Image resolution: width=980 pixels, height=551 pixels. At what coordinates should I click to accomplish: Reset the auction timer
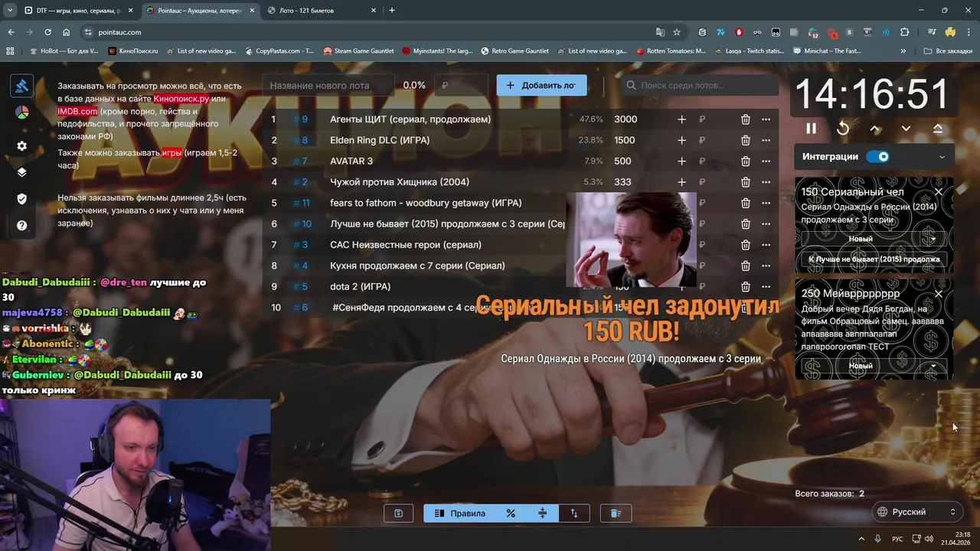click(843, 129)
